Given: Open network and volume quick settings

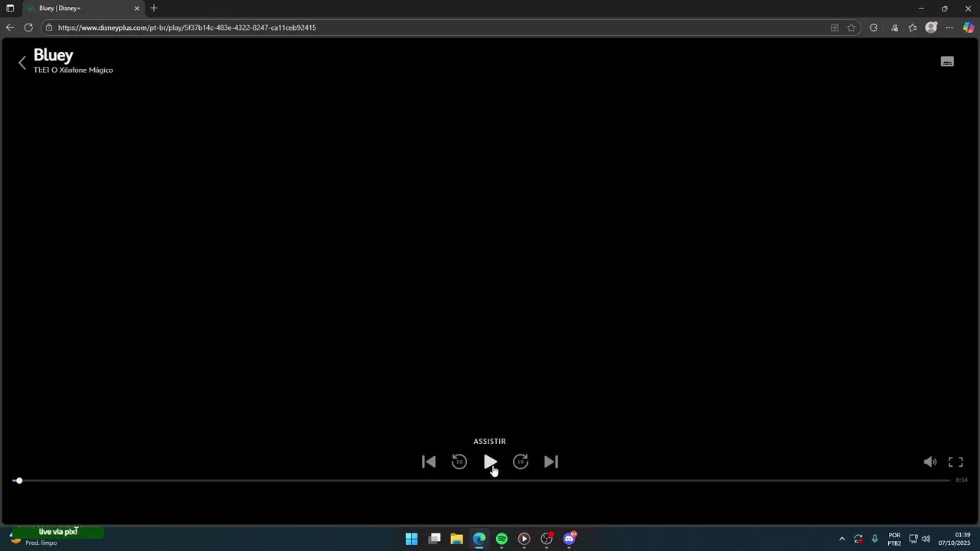Looking at the screenshot, I should [x=920, y=539].
